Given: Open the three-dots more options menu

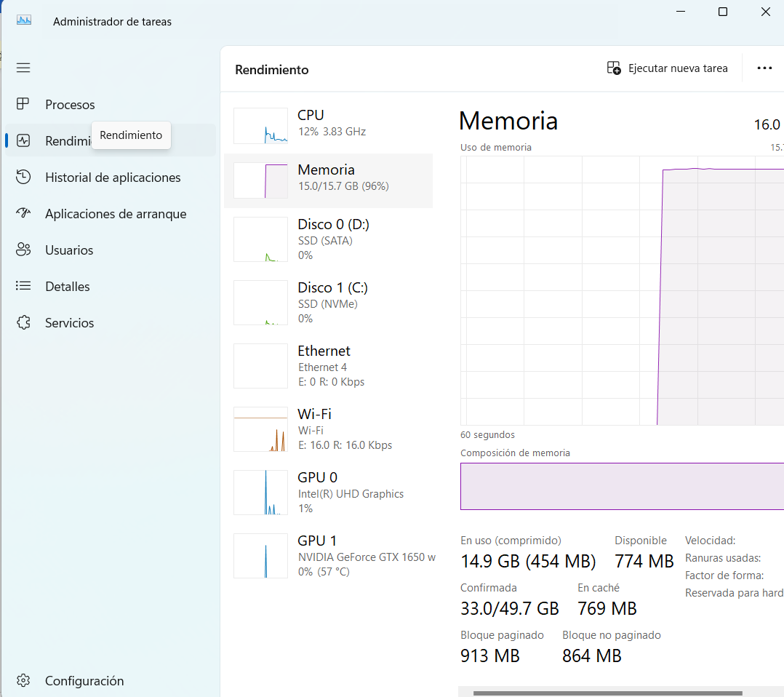Looking at the screenshot, I should [x=764, y=68].
